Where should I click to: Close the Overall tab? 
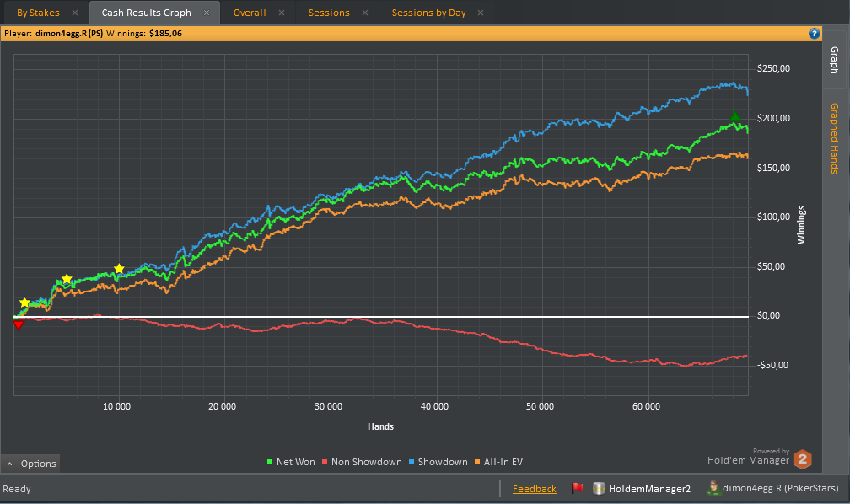[x=282, y=13]
